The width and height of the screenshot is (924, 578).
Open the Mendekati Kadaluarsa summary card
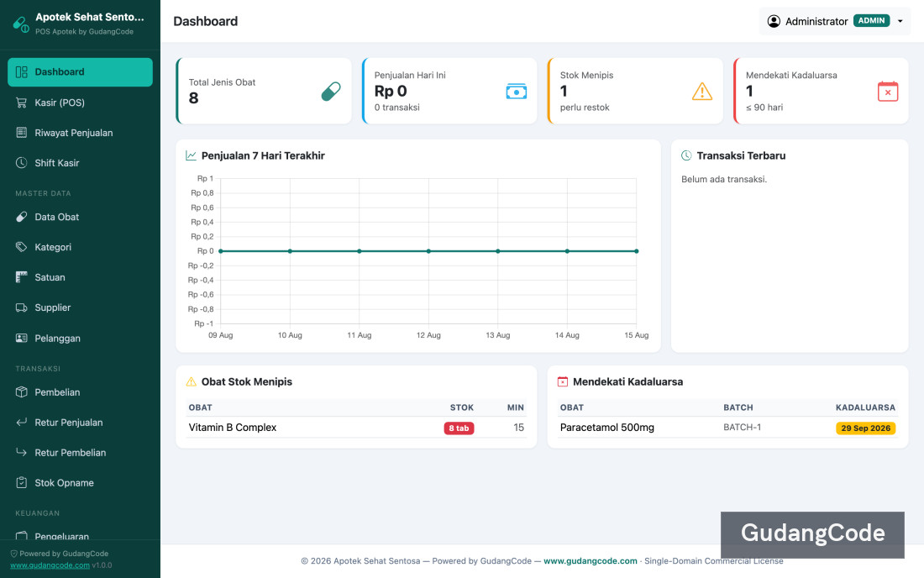pos(821,91)
